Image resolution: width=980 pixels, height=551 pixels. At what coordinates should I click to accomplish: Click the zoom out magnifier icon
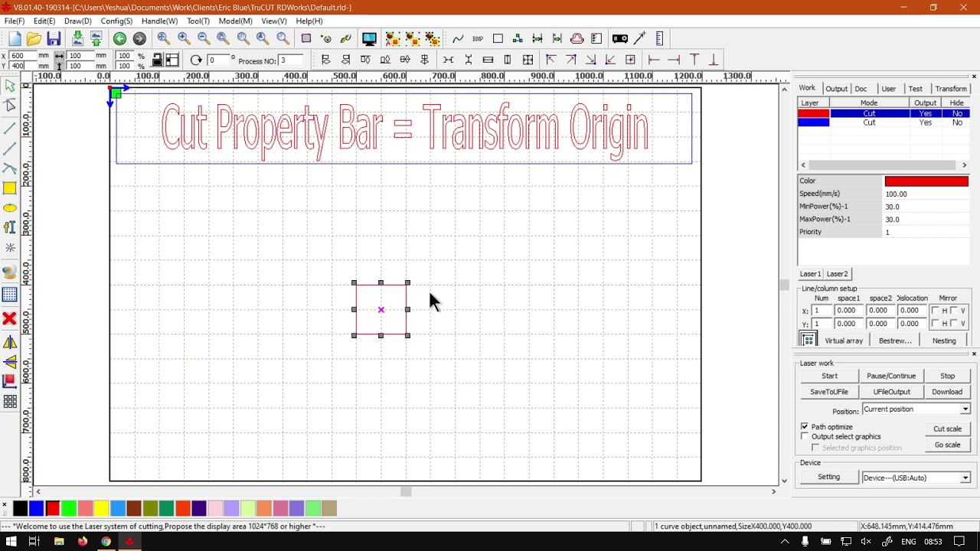click(x=204, y=39)
